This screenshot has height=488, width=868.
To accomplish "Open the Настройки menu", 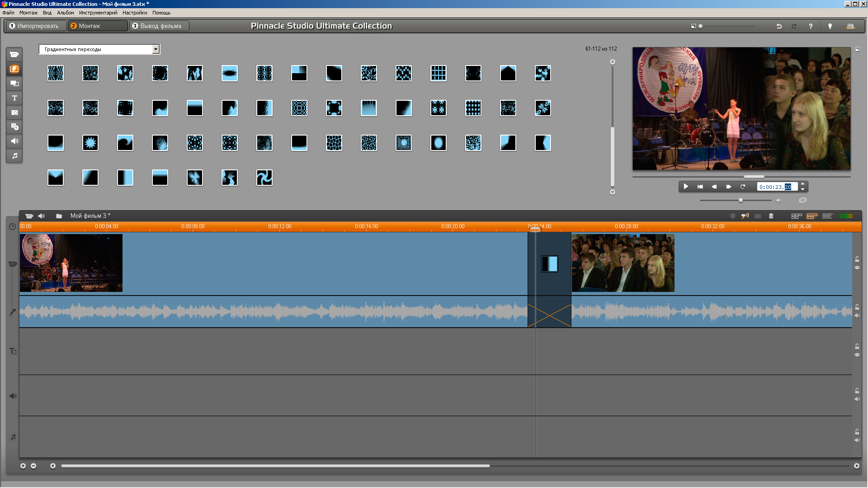I will pos(135,13).
